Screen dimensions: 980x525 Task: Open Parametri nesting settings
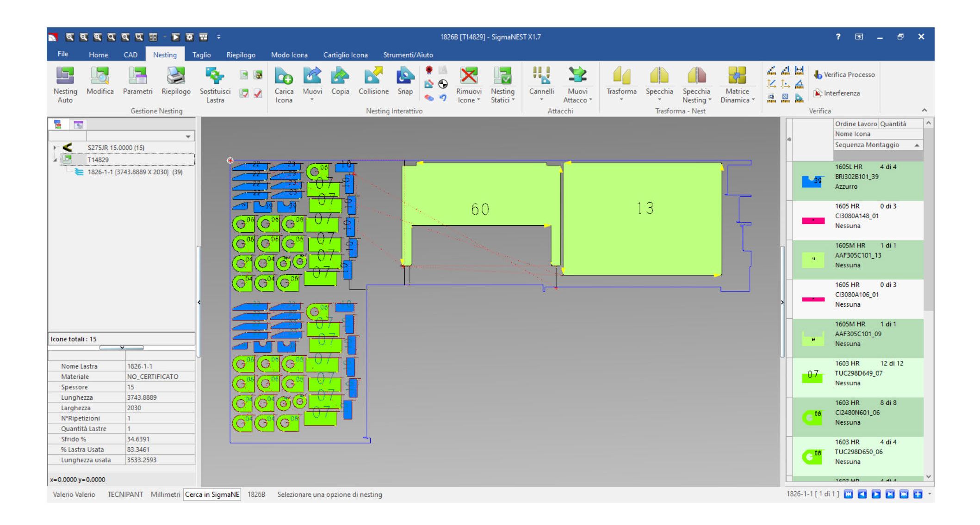[x=137, y=81]
